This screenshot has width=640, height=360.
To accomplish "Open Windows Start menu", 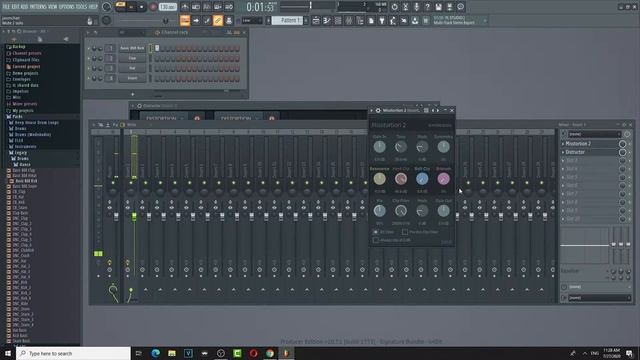I will (8, 353).
